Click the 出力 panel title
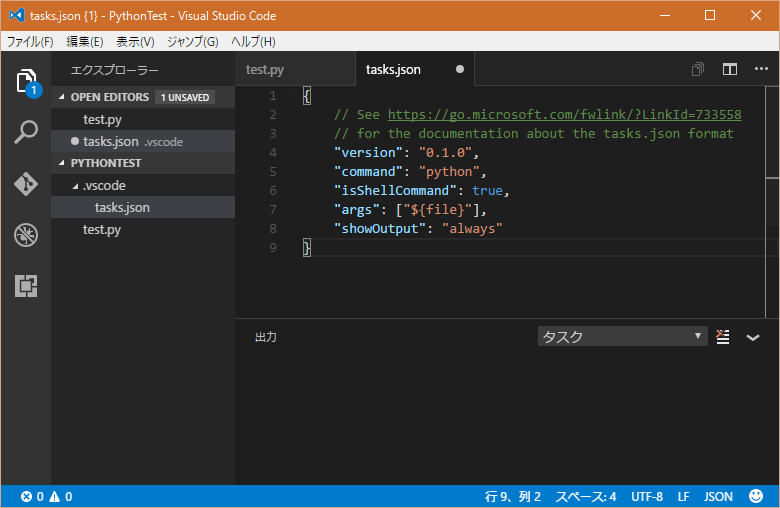Screen dimensions: 780x508 tap(266, 337)
